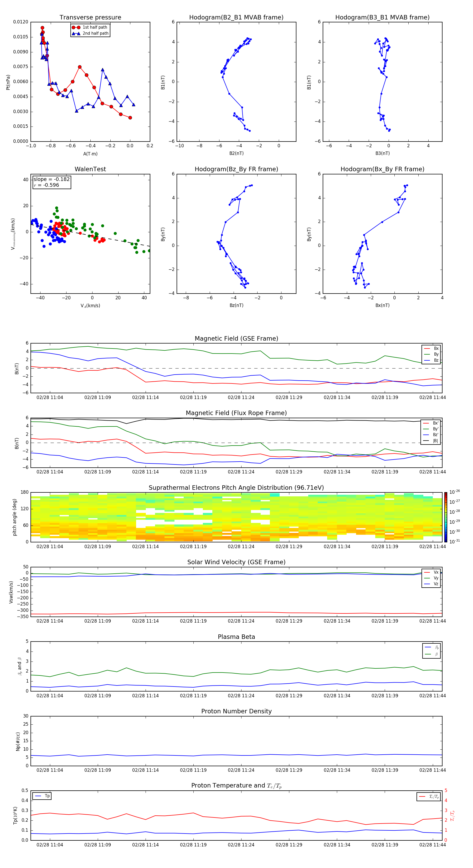Click the "βp and β" y-axis label
Viewport: 473px width, 868px height.
pos(19,666)
